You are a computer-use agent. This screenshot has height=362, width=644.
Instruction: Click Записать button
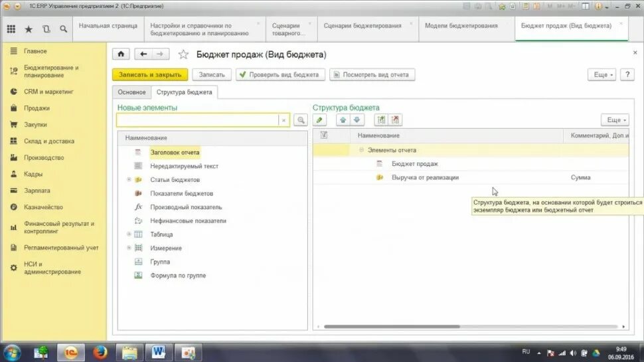coord(212,74)
